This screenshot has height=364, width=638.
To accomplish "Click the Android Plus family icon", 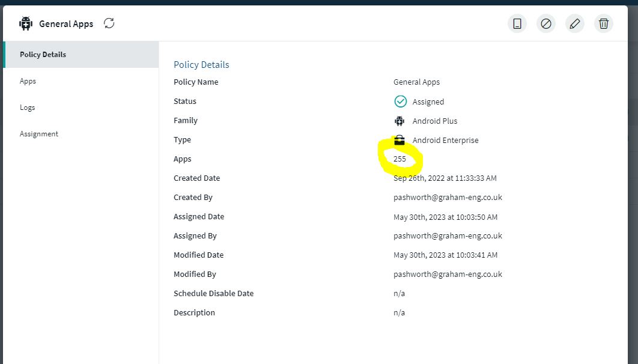I will point(400,121).
